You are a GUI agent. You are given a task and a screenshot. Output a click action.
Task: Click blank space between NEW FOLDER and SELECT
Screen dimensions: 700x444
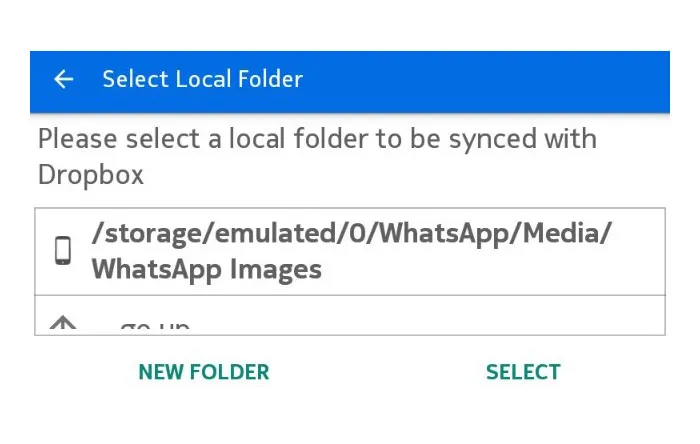378,372
